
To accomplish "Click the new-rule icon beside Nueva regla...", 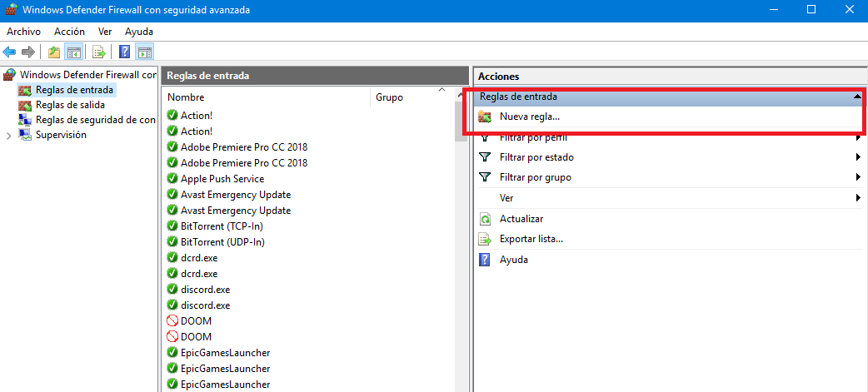I will click(485, 117).
